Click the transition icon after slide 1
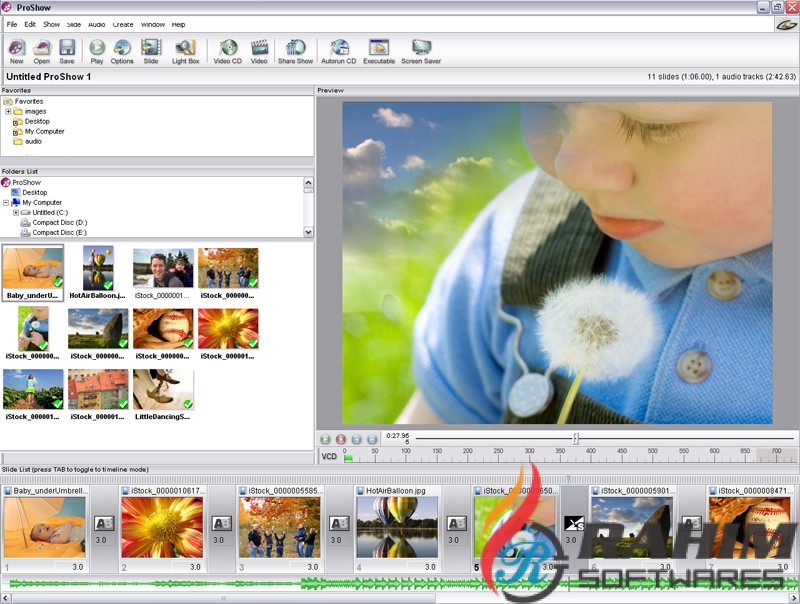This screenshot has width=800, height=604. (x=104, y=523)
